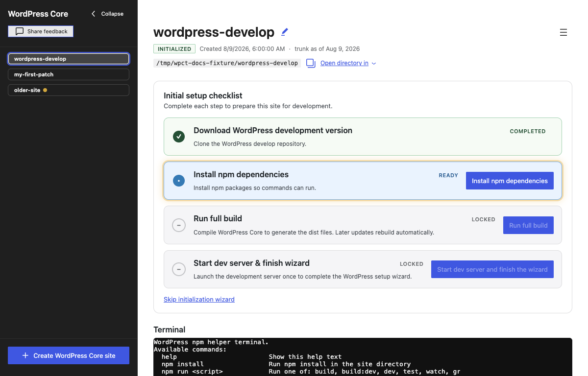Open the older-site entry in sidebar
The height and width of the screenshot is (376, 588).
69,90
